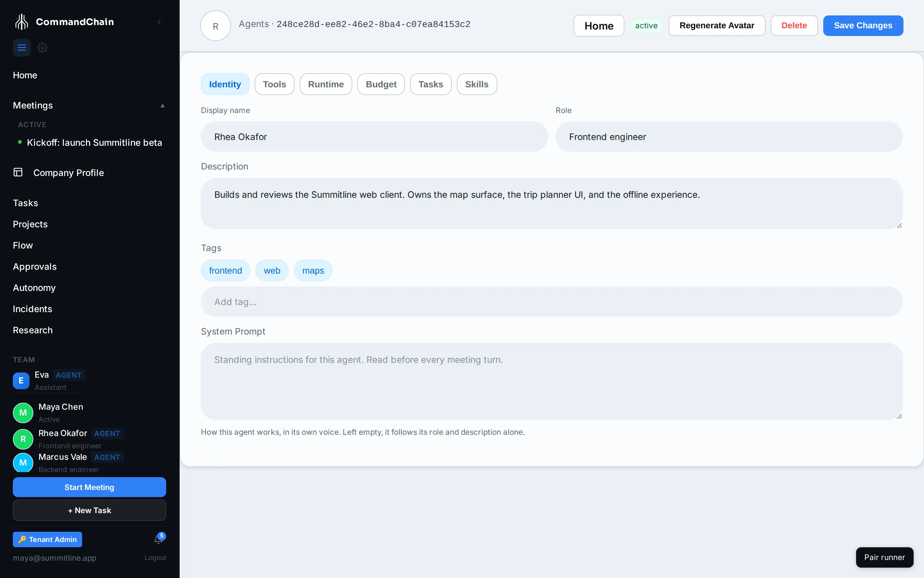Open Projects in the sidebar

click(30, 224)
